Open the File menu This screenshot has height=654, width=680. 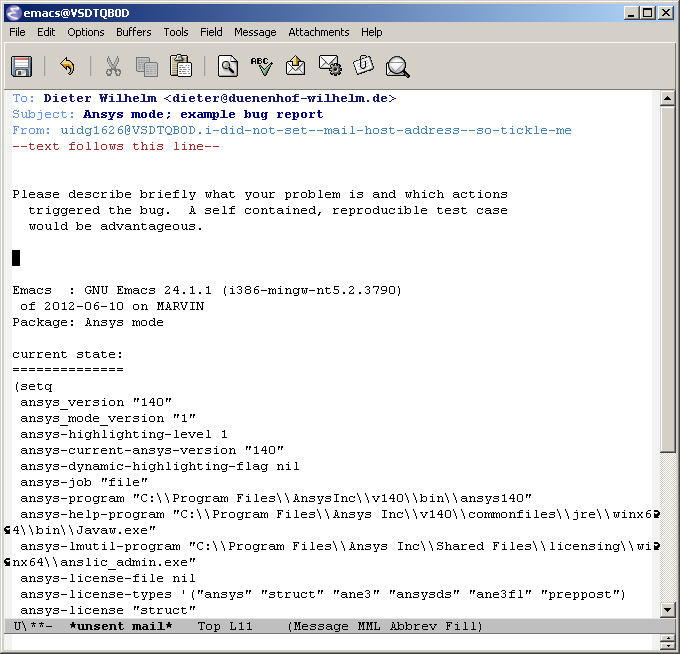click(17, 32)
